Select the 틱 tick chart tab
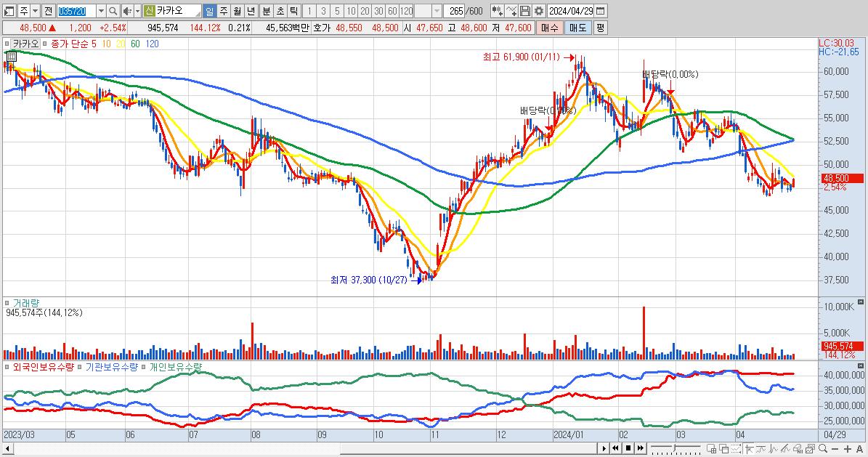Image resolution: width=868 pixels, height=457 pixels. pyautogui.click(x=294, y=11)
